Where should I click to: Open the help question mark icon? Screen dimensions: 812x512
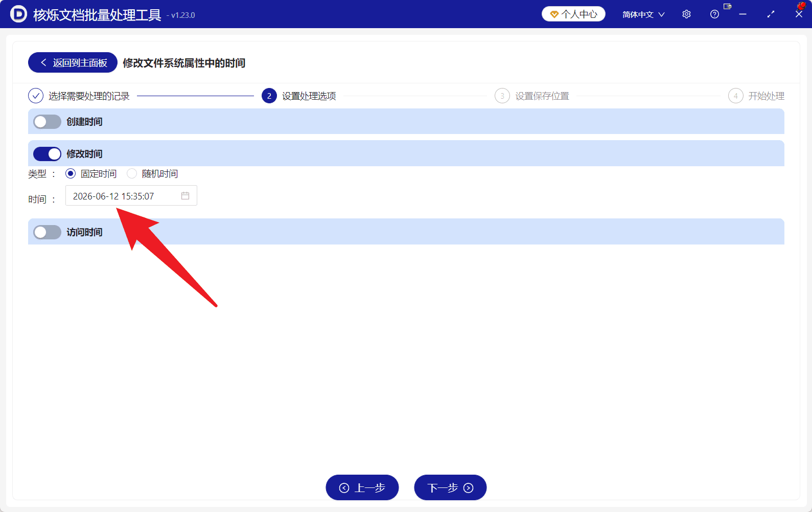click(714, 14)
